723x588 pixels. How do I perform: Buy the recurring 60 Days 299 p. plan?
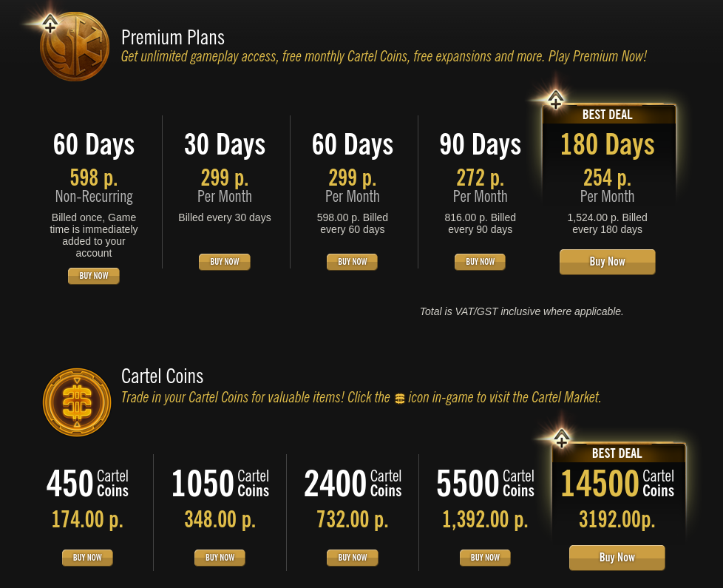tap(352, 262)
